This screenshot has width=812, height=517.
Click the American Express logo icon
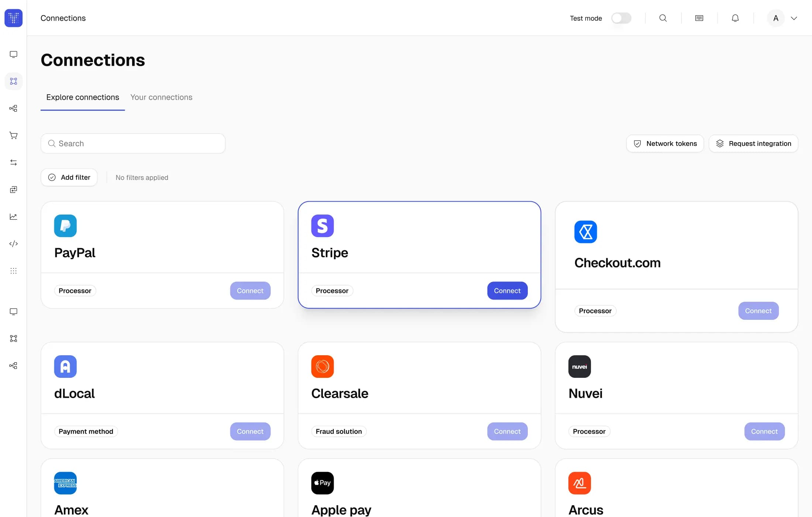(x=65, y=483)
